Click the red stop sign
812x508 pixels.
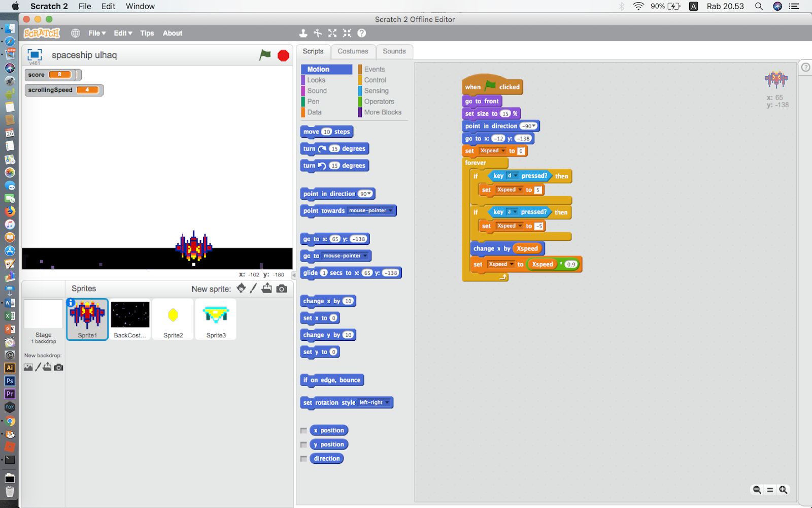pyautogui.click(x=283, y=55)
